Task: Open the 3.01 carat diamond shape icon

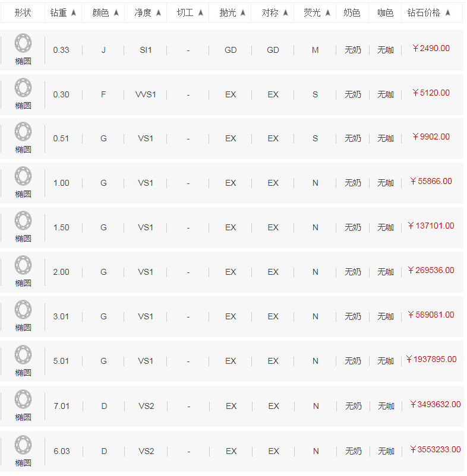Action: click(x=23, y=310)
